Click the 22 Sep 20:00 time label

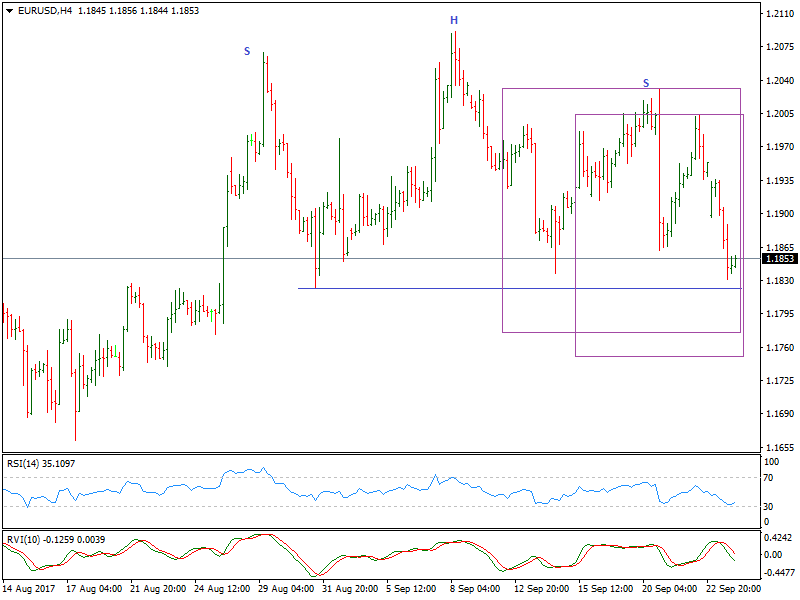733,589
